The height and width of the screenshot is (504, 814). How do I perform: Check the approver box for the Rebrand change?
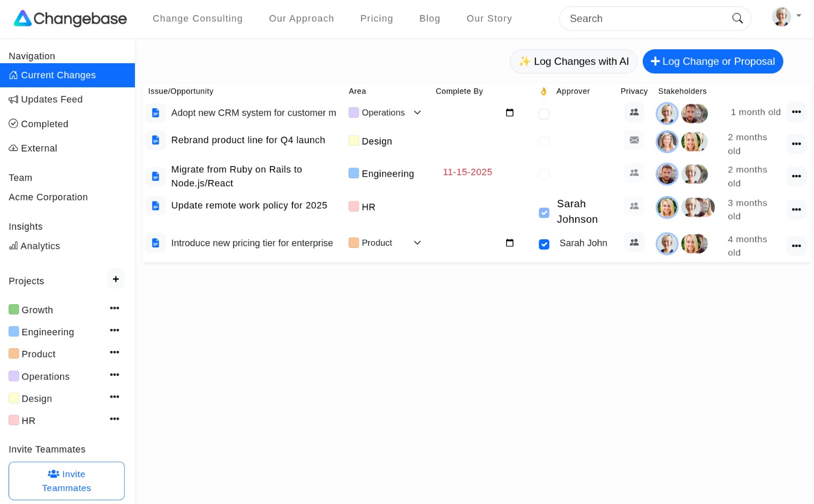[544, 142]
